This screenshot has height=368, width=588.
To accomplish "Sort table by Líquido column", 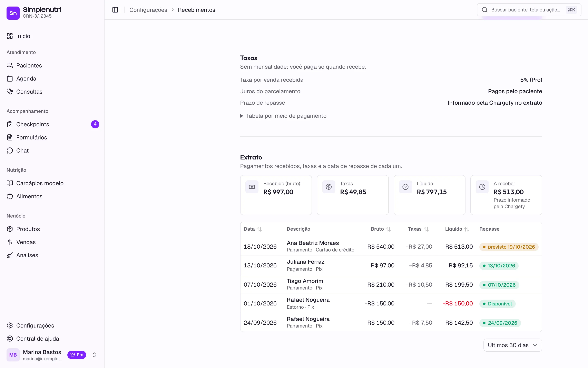I will (457, 229).
